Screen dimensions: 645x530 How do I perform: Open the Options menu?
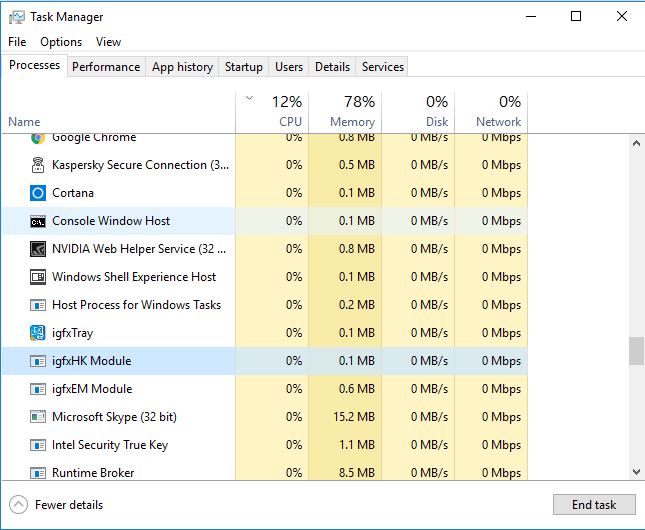(x=61, y=42)
